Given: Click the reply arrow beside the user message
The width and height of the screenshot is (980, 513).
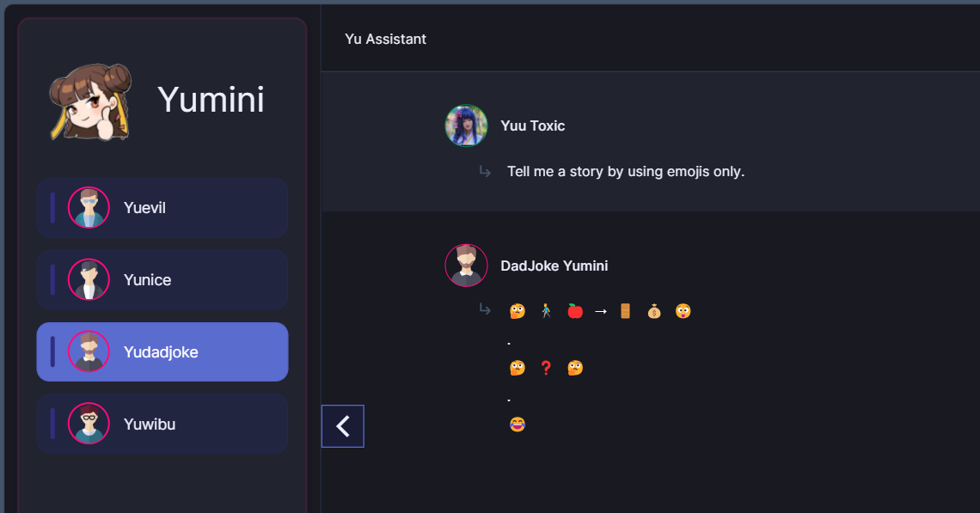Looking at the screenshot, I should (485, 172).
